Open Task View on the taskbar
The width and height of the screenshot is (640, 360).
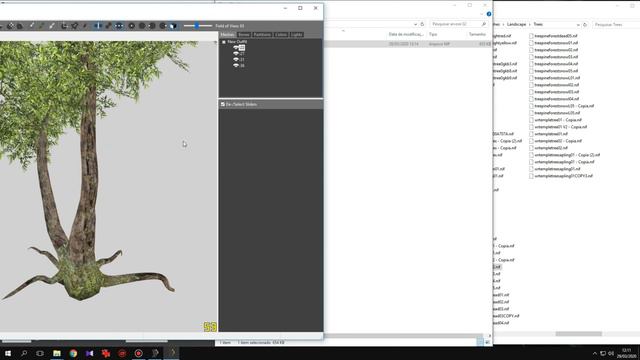pyautogui.click(x=40, y=353)
